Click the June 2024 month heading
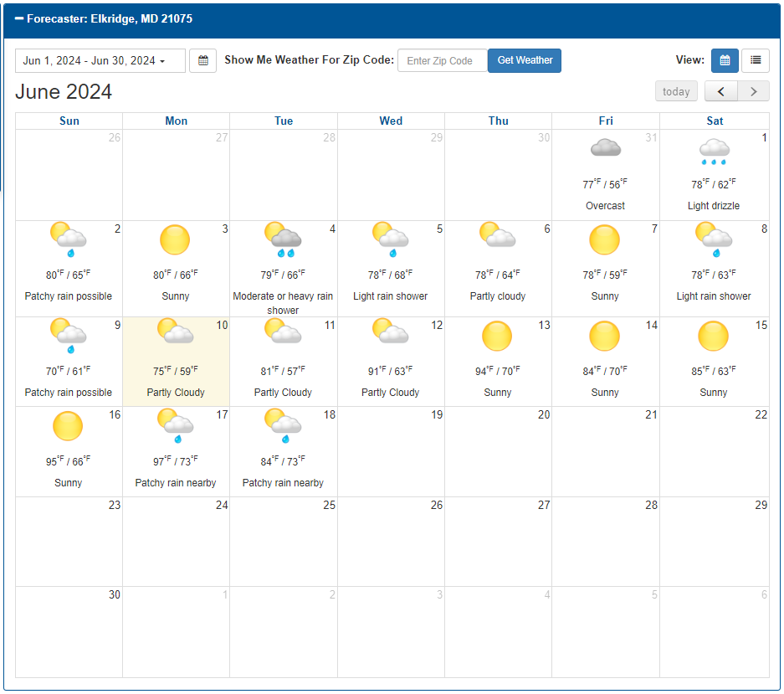 [64, 92]
